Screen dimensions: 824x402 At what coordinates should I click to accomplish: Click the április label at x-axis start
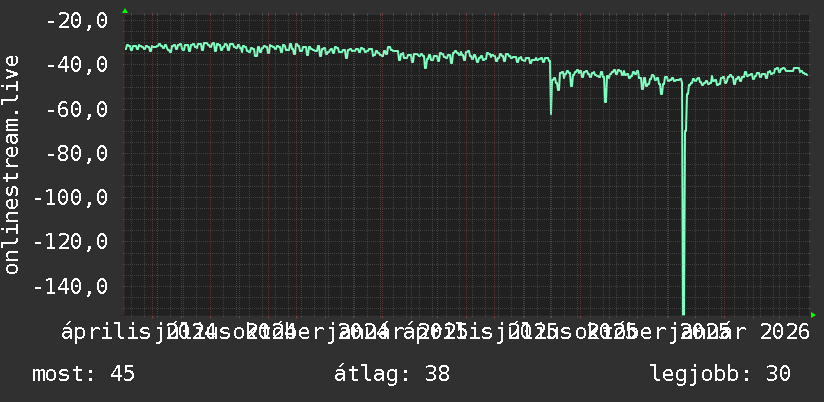pyautogui.click(x=107, y=332)
